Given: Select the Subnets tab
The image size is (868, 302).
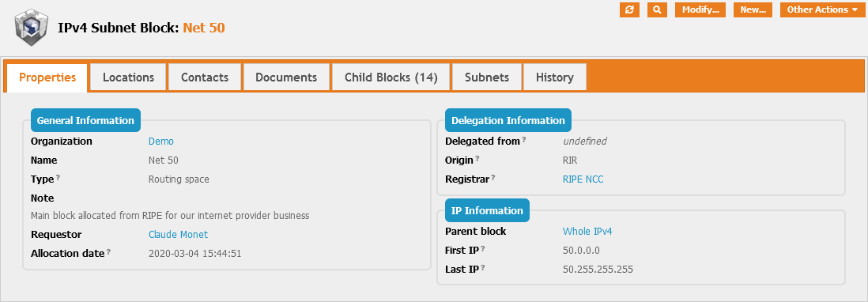Looking at the screenshot, I should click(x=487, y=77).
